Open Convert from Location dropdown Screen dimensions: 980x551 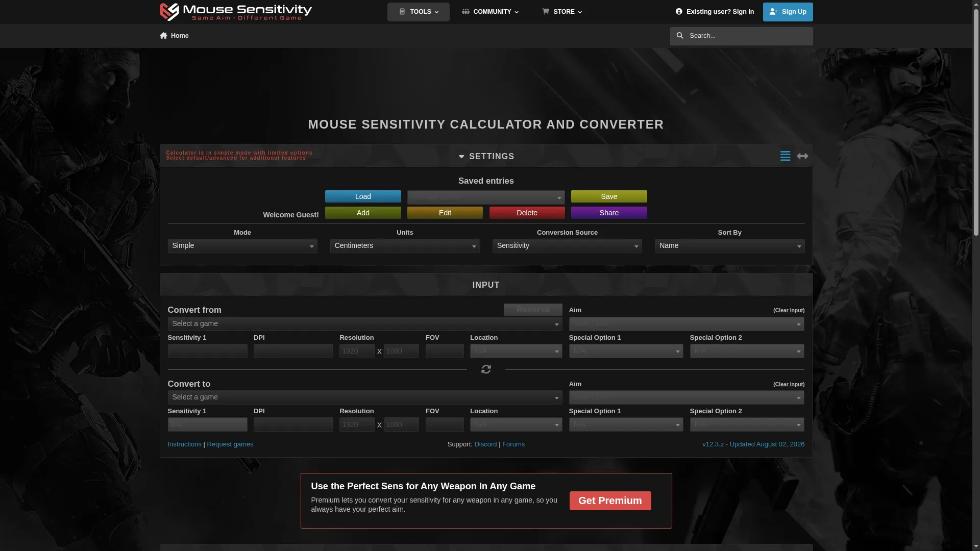click(516, 351)
